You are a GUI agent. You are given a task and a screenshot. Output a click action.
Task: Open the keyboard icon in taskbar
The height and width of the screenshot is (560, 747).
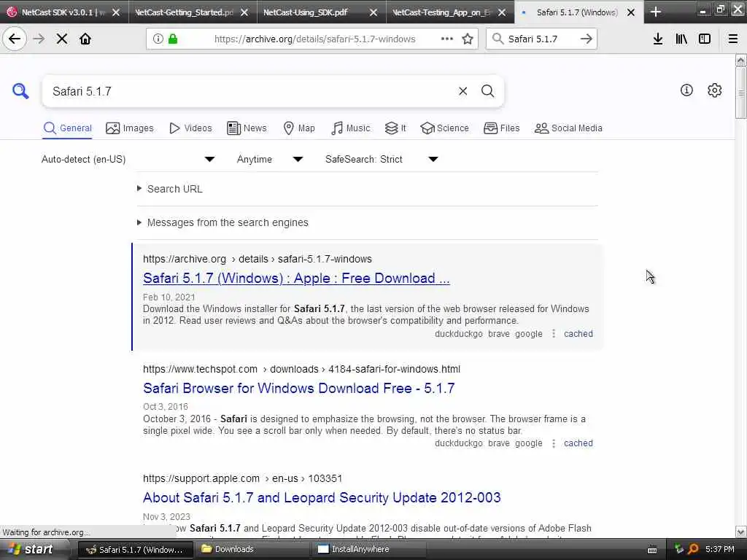(x=652, y=550)
